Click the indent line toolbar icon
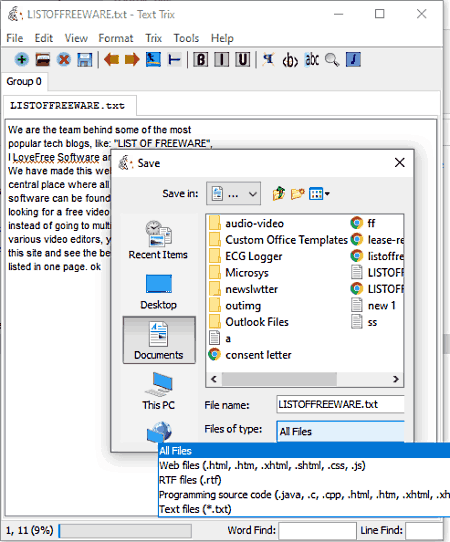This screenshot has width=450, height=542. [x=174, y=60]
